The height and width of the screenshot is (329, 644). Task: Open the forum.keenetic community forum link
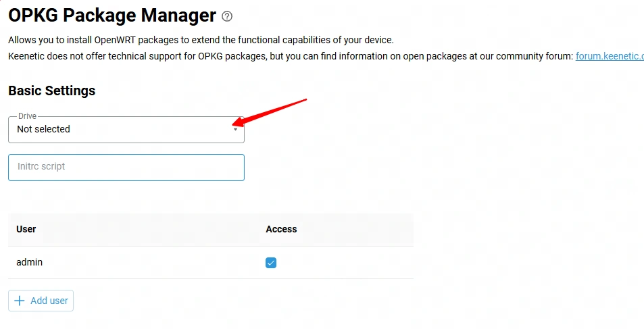pos(610,56)
